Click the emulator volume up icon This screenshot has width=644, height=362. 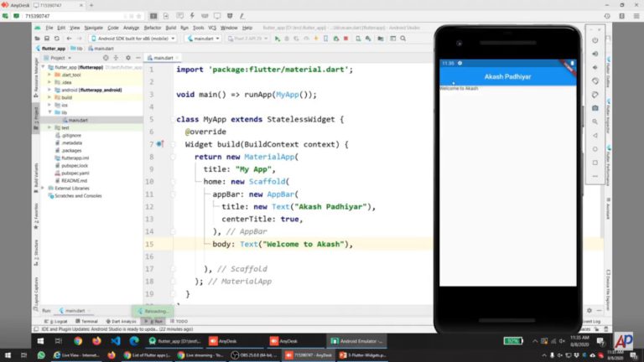pos(595,54)
